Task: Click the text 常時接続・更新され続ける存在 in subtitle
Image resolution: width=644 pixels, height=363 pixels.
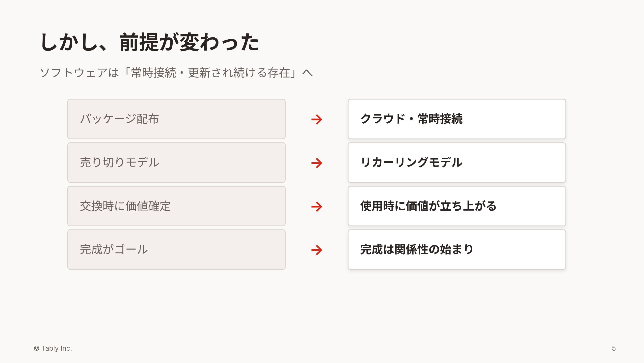Action: (x=210, y=73)
